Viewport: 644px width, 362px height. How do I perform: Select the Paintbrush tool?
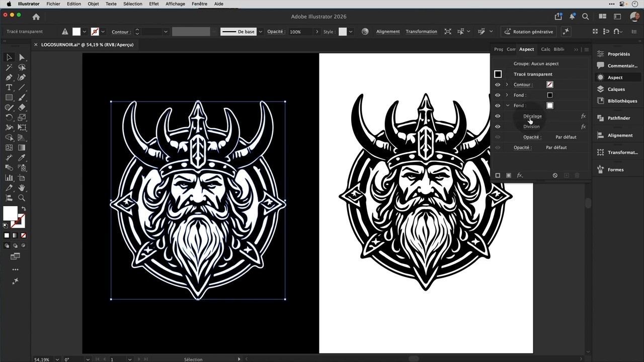pos(22,98)
